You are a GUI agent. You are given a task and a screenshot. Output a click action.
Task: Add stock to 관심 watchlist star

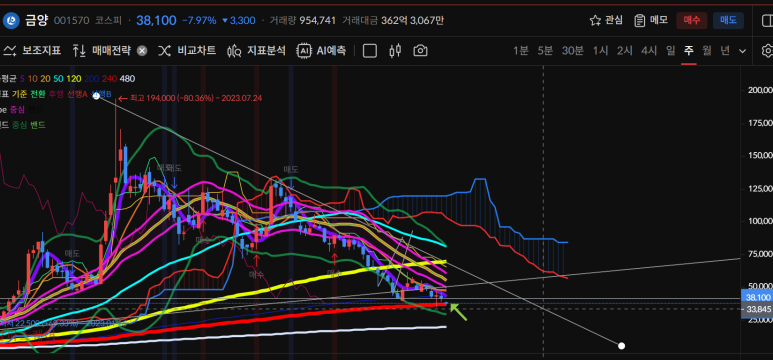pyautogui.click(x=606, y=20)
